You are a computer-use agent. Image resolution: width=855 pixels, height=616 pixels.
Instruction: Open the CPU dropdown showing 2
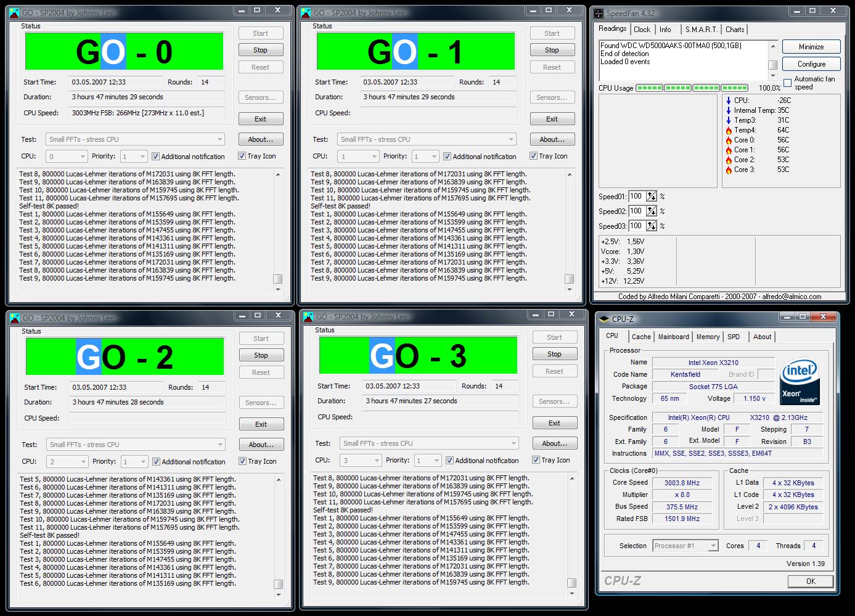pos(67,462)
